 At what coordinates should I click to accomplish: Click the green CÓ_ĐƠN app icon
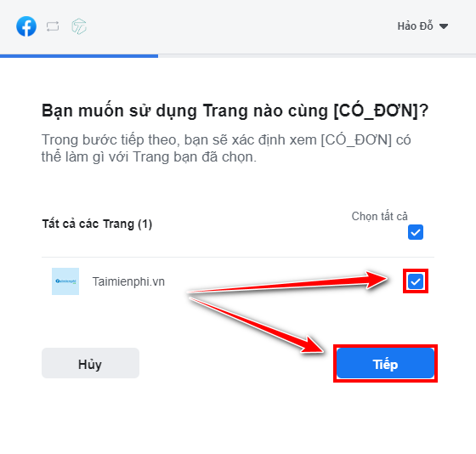pos(79,26)
